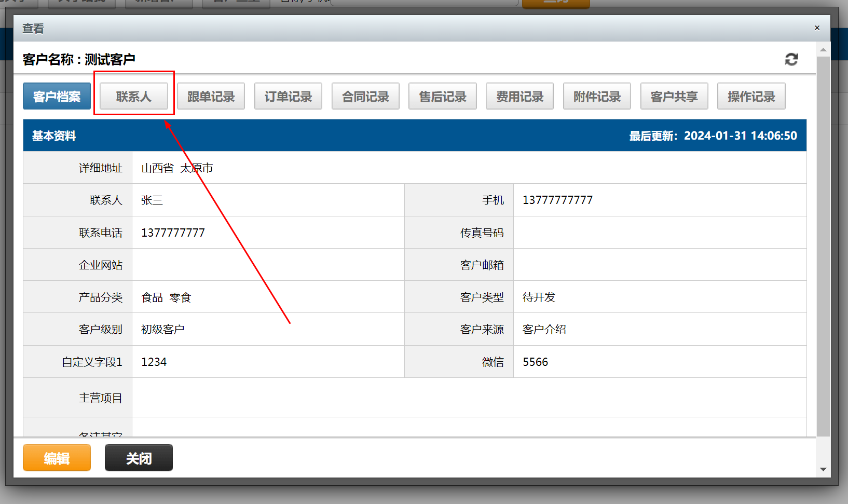Open the 附件记录 tab

(x=597, y=97)
